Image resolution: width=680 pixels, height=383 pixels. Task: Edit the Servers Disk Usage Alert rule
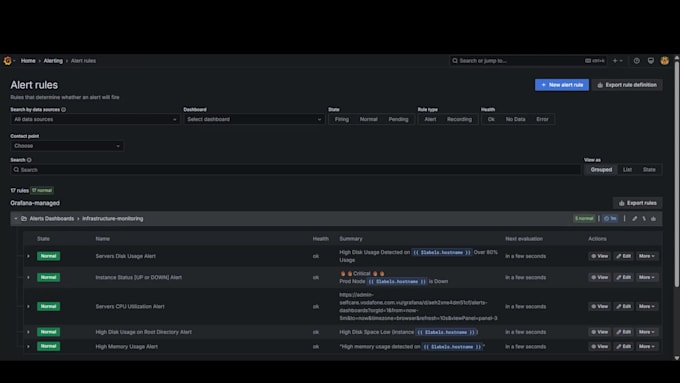pyautogui.click(x=624, y=256)
